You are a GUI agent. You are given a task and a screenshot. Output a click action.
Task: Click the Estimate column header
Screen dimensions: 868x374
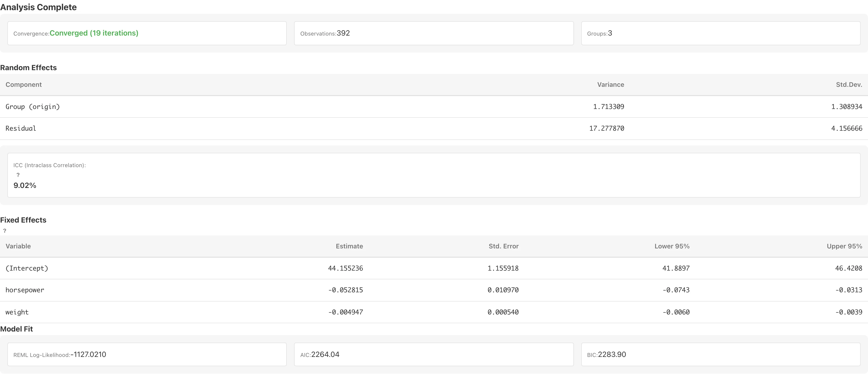[x=350, y=246]
